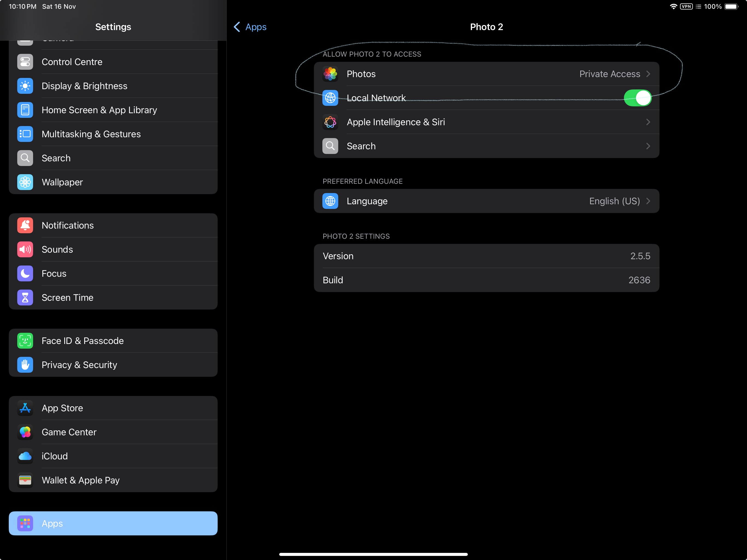Tap the Apple Intelligence & Siri icon

[x=330, y=122]
